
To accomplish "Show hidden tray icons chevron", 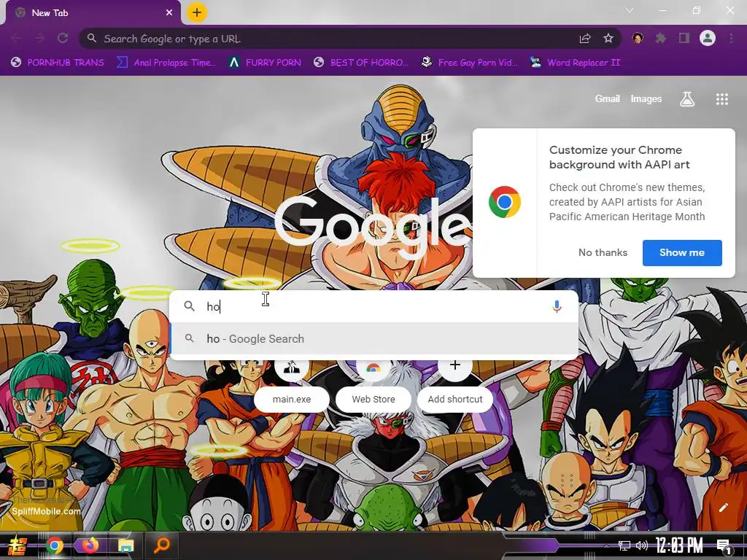I will pos(606,545).
